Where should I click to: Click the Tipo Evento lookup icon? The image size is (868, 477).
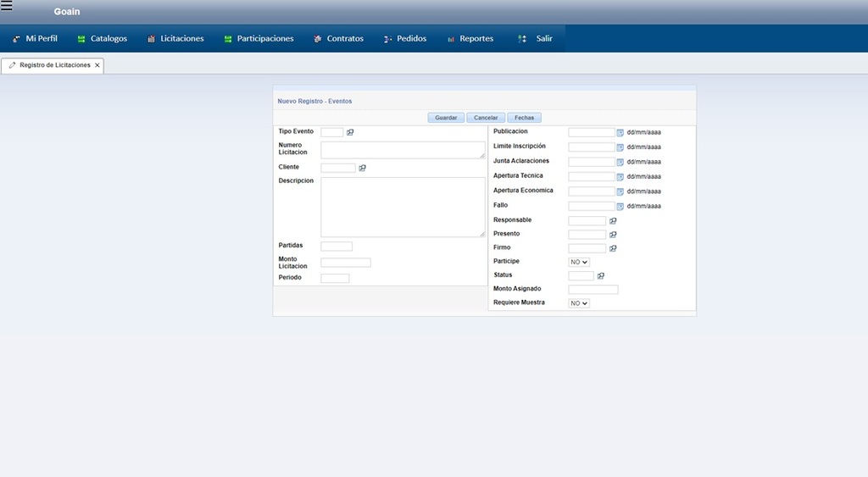point(350,132)
